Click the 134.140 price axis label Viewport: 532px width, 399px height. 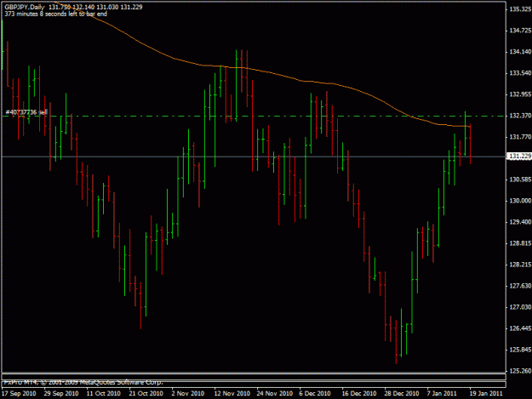click(520, 52)
